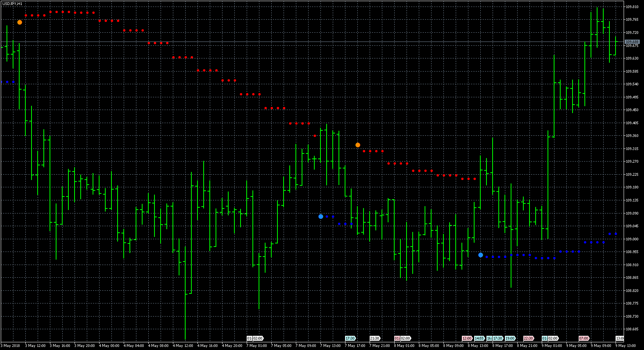Click the 4 May 00:00 label on the time axis
Viewport: 644px width, 350px height.
(x=109, y=346)
